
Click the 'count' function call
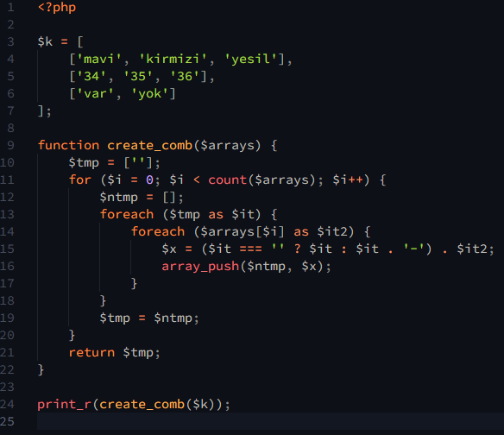(x=227, y=180)
